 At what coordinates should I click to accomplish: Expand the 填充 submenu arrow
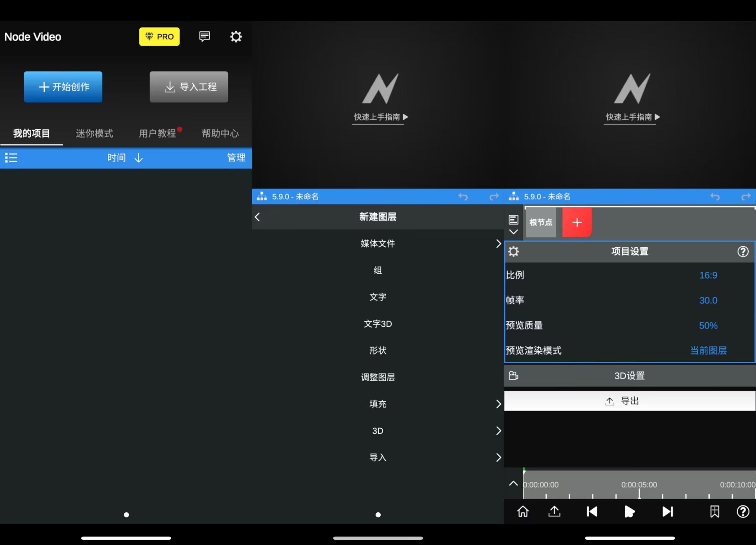tap(498, 404)
